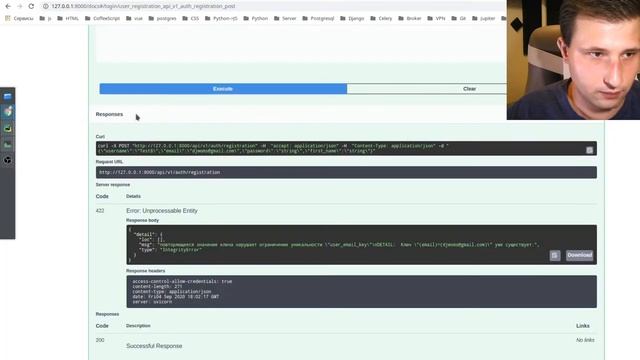Open the Jupiter bookmark folder
The width and height of the screenshot is (640, 360).
click(483, 18)
